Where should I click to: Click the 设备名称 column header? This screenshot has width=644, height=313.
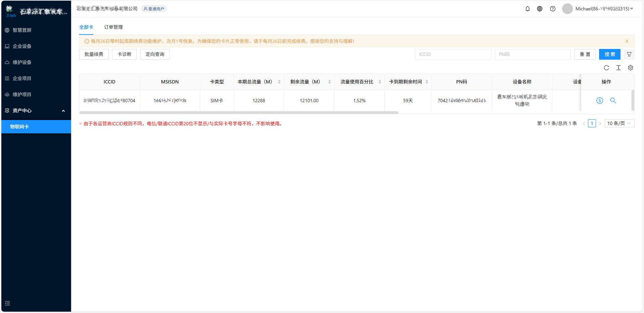[522, 82]
